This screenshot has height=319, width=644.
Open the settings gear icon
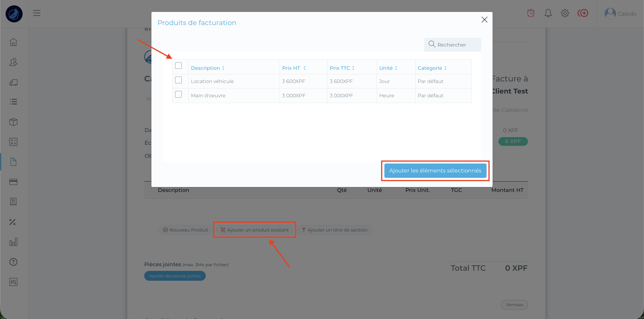tap(565, 13)
